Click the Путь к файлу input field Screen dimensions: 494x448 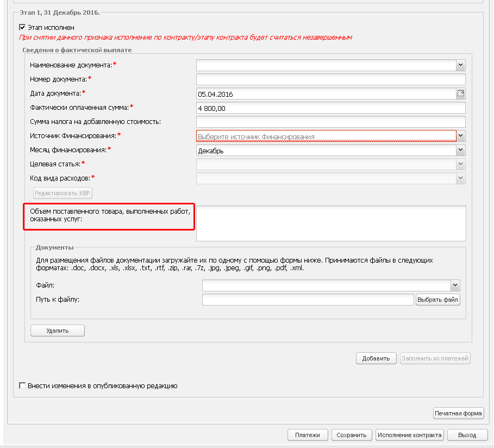[x=308, y=300]
